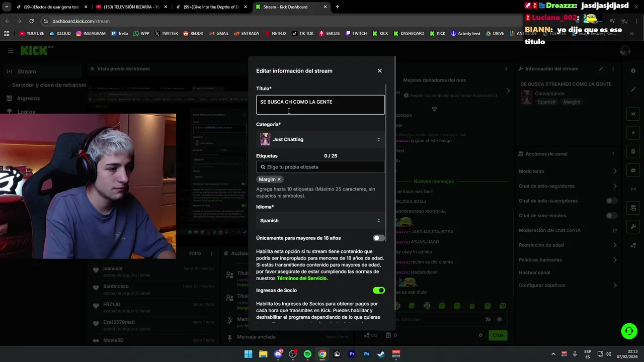The width and height of the screenshot is (644, 362).
Task: Open the tab search dropdown arrow
Action: (x=6, y=7)
